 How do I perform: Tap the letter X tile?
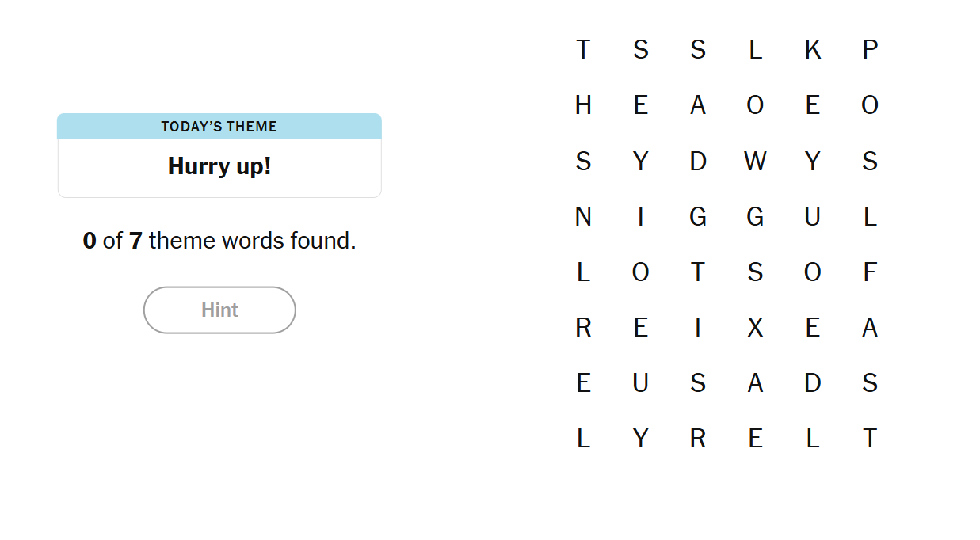click(x=755, y=328)
